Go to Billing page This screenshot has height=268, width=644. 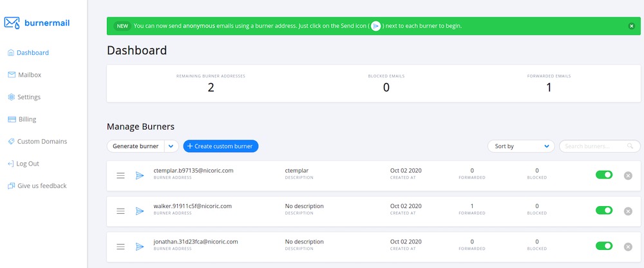22,119
